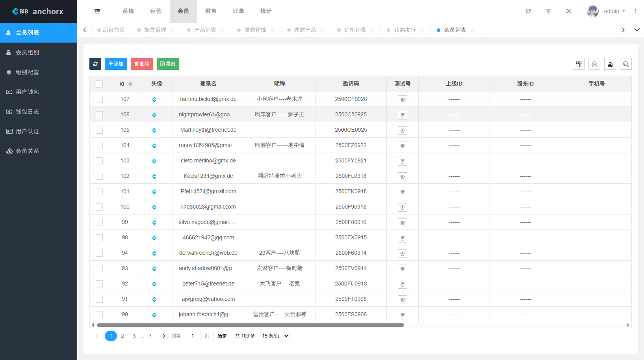
Task: Click the table export icon beside print
Action: pyautogui.click(x=610, y=64)
